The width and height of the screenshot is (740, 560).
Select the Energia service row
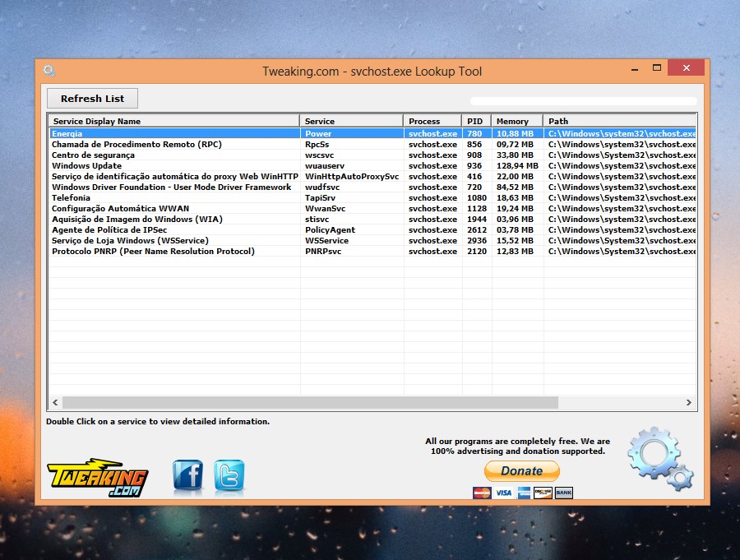(x=372, y=133)
